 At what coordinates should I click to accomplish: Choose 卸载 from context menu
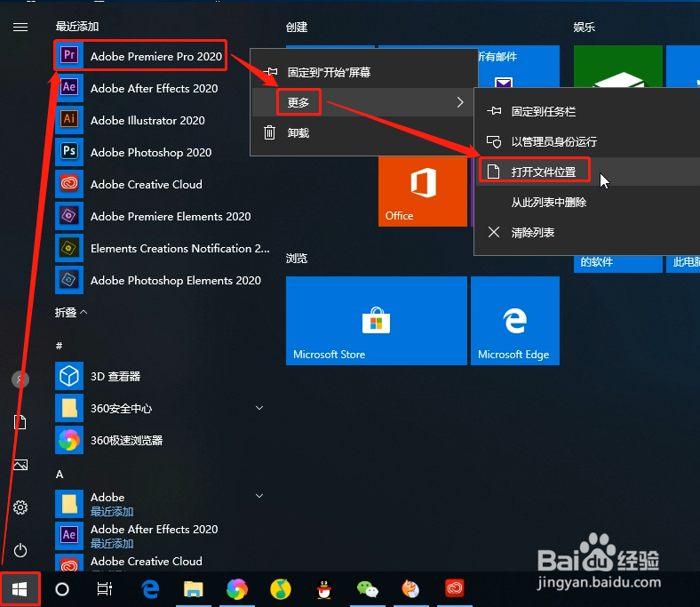362,132
